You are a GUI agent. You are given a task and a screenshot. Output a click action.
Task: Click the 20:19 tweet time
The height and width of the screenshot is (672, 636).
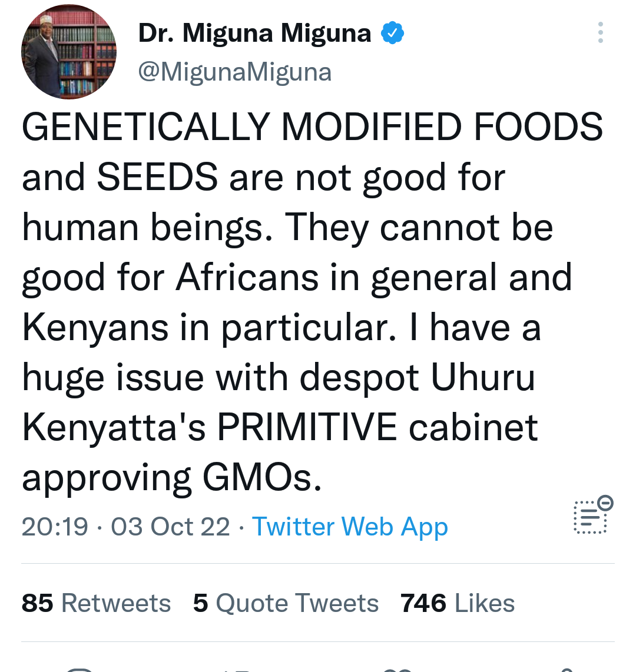pyautogui.click(x=55, y=526)
